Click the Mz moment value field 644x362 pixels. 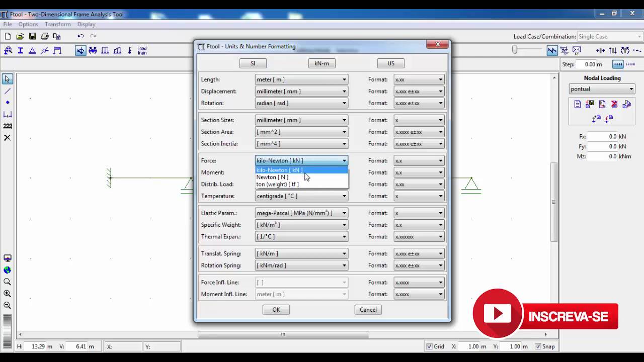[602, 156]
